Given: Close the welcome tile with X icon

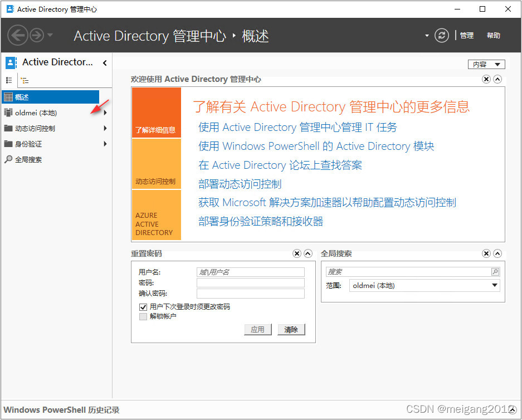Looking at the screenshot, I should click(486, 79).
